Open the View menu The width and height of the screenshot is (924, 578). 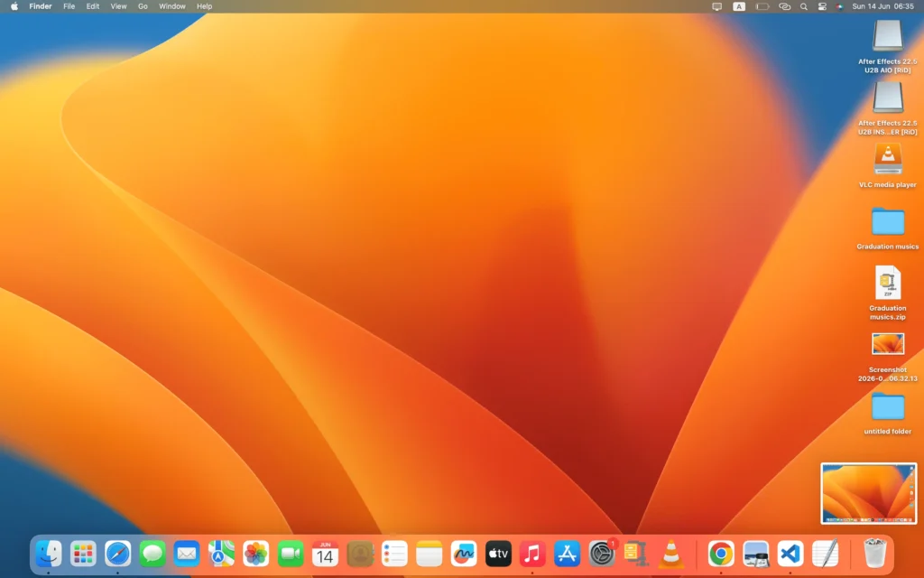(x=118, y=6)
